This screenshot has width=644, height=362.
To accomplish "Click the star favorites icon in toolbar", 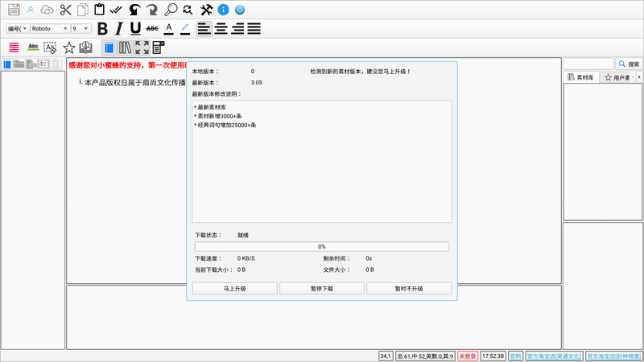I will coord(69,48).
